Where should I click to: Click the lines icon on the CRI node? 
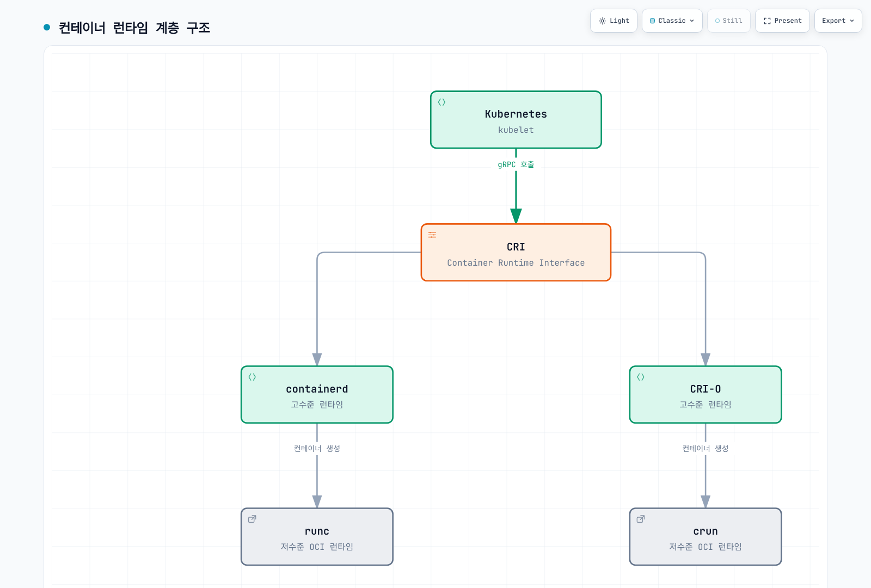click(432, 235)
